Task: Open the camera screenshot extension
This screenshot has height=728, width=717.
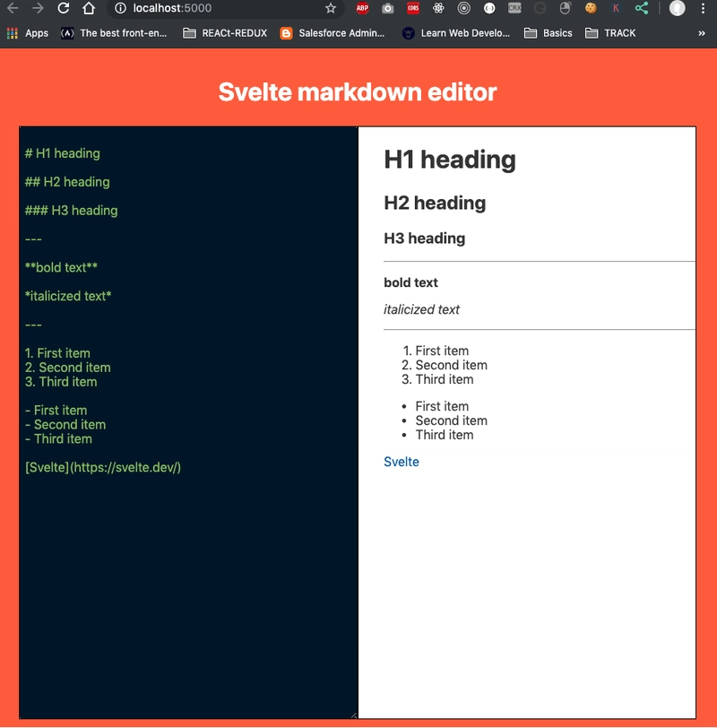Action: [387, 8]
